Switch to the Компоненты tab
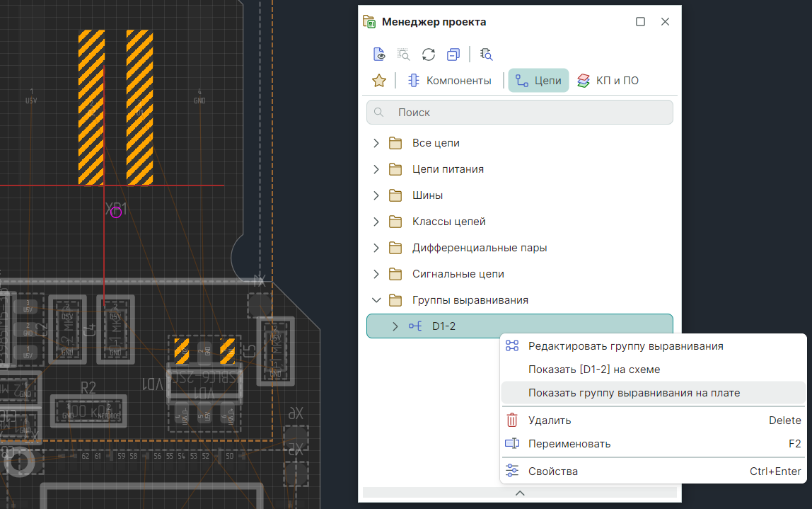 tap(450, 81)
